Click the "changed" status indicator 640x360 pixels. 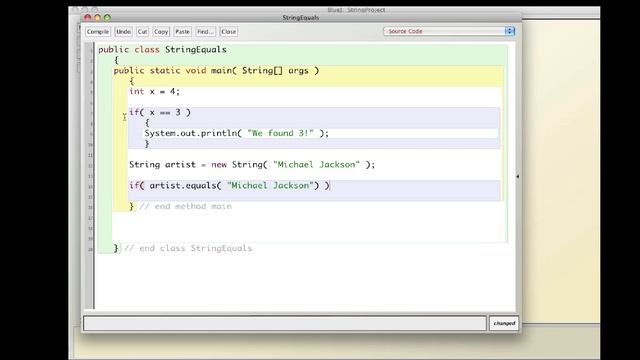pyautogui.click(x=504, y=323)
